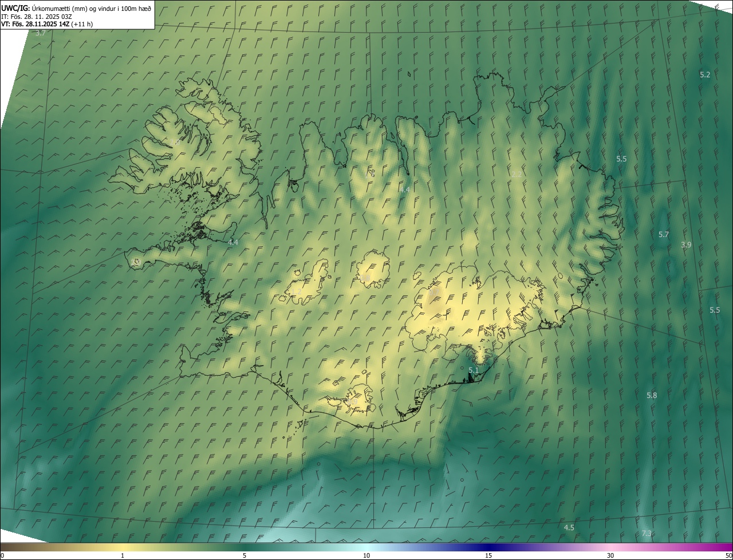Click the initial time line "IT: Fös. 28. 11. 2025 03Z"
The width and height of the screenshot is (733, 560).
pyautogui.click(x=37, y=16)
